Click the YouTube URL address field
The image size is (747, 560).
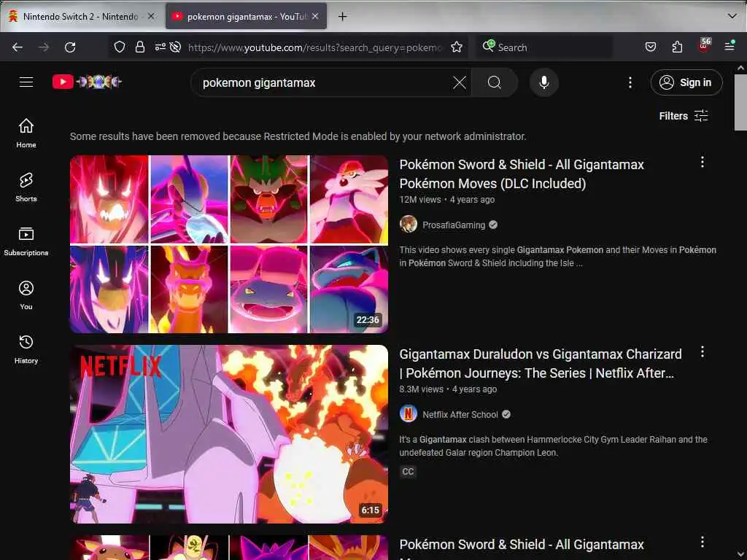click(314, 47)
